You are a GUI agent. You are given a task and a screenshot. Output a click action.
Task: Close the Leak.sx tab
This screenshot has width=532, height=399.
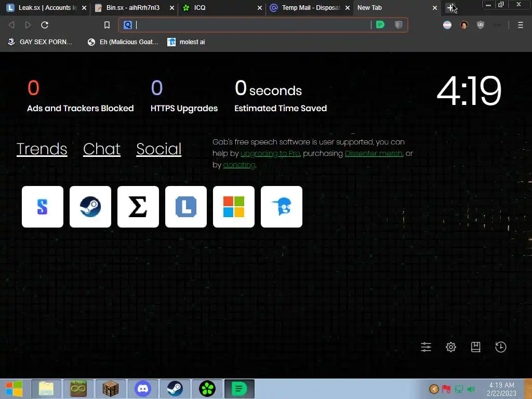tap(84, 7)
